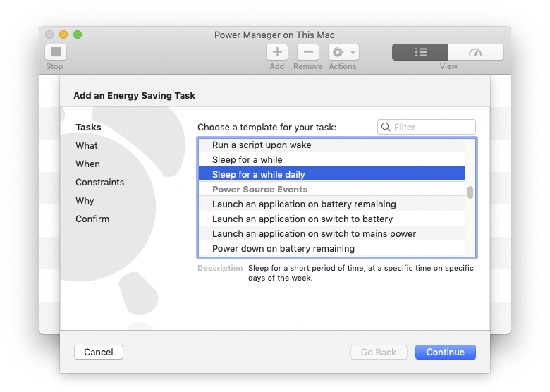The height and width of the screenshot is (392, 550).
Task: Click the magnifier icon in Filter
Action: (x=386, y=127)
